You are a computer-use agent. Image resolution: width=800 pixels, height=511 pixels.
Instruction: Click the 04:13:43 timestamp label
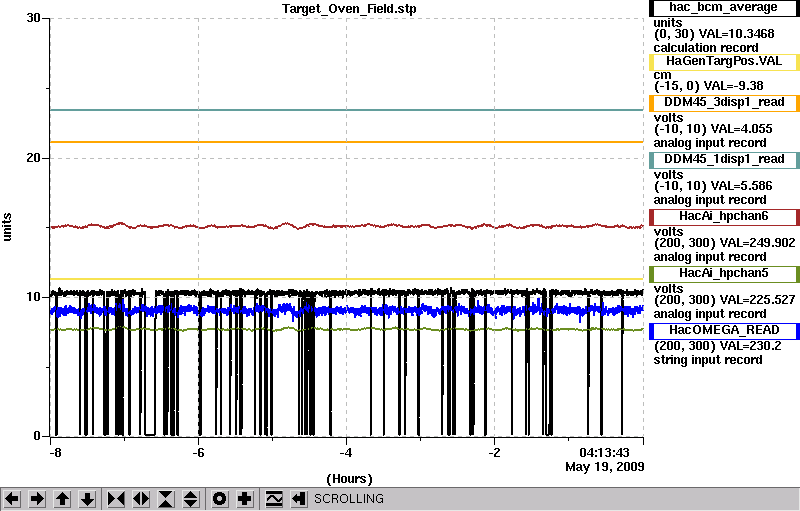pos(604,452)
